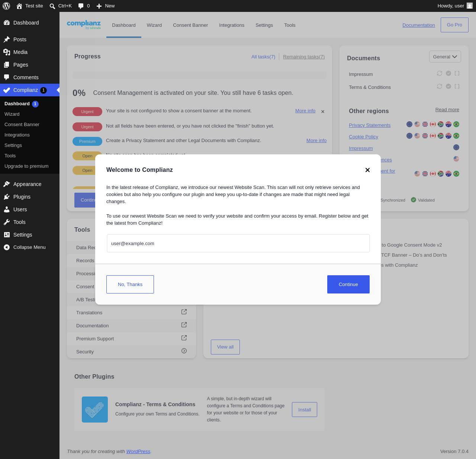
Task: Click the Complianz Terms & Conditions plugin thumbnail
Action: tap(95, 410)
